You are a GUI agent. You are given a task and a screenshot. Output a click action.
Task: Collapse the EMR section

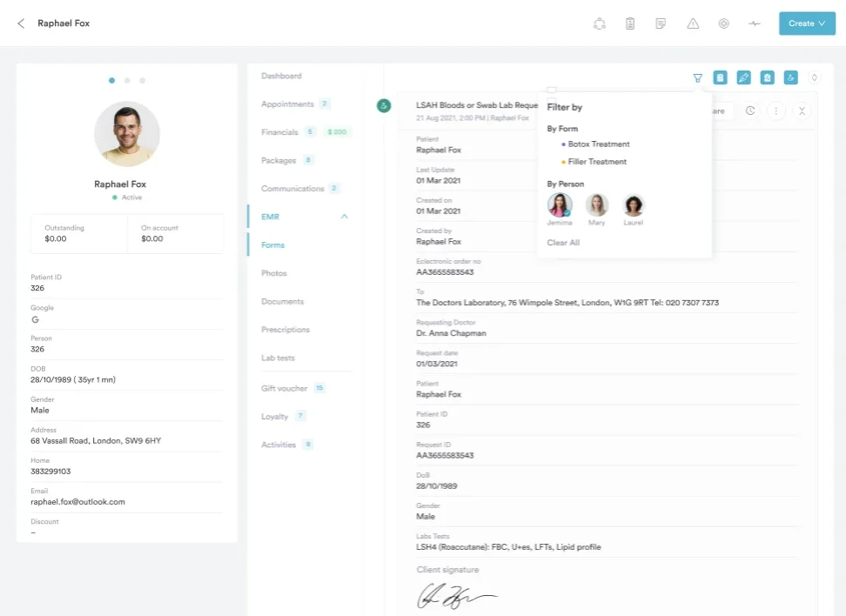click(x=344, y=217)
